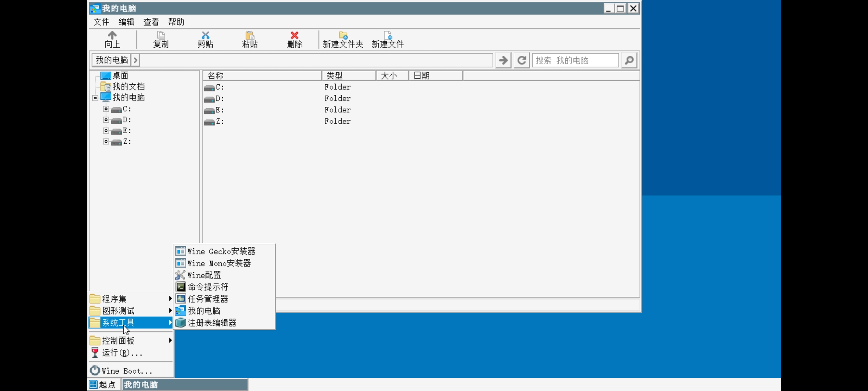Select 我的电脑 in system tools submenu
This screenshot has width=868, height=391.
224,311
